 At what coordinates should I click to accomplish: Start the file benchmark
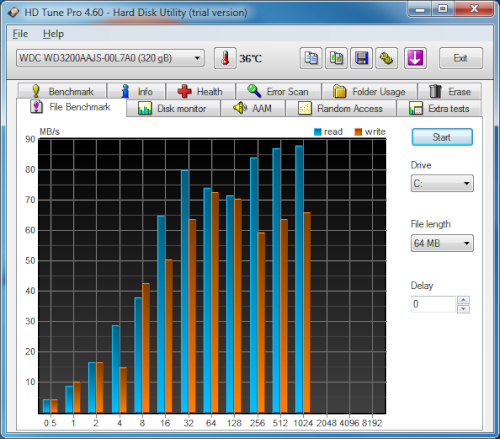click(x=442, y=137)
